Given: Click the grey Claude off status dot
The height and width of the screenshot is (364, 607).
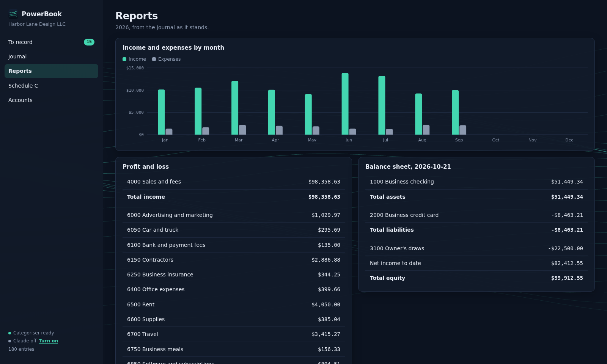Looking at the screenshot, I should pyautogui.click(x=10, y=341).
